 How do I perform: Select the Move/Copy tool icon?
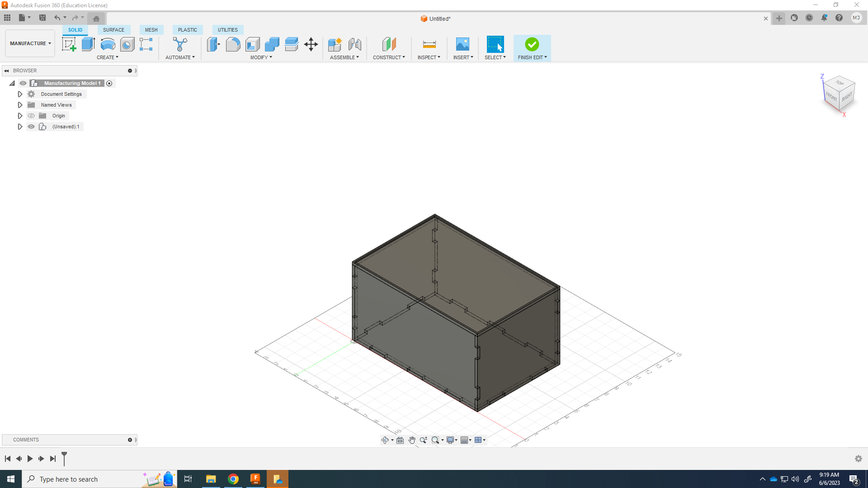pyautogui.click(x=311, y=44)
